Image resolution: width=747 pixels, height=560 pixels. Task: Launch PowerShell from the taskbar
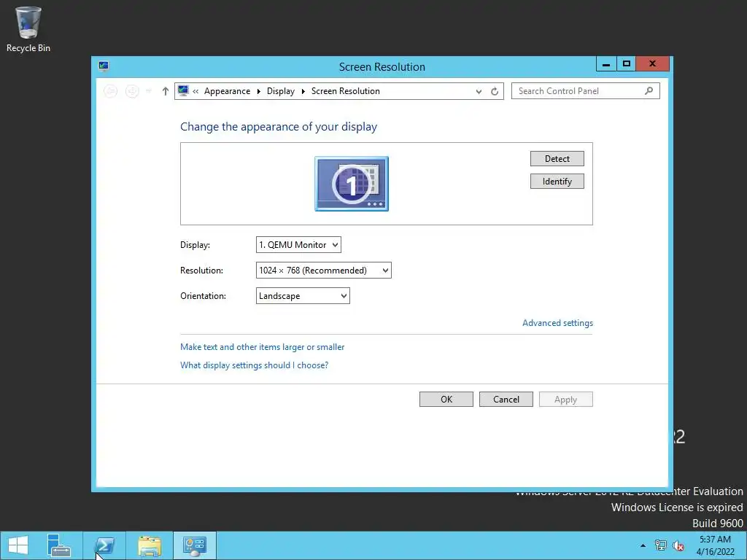pos(104,545)
